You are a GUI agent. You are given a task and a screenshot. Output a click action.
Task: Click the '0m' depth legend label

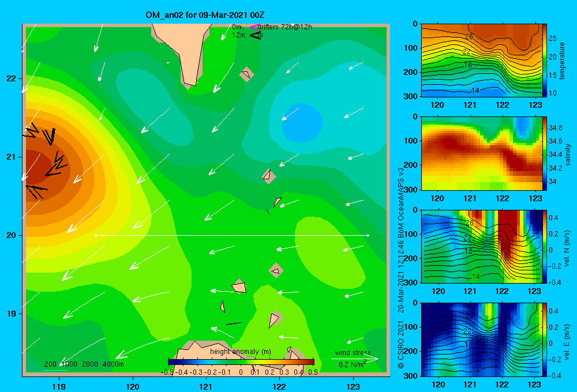[x=237, y=27]
